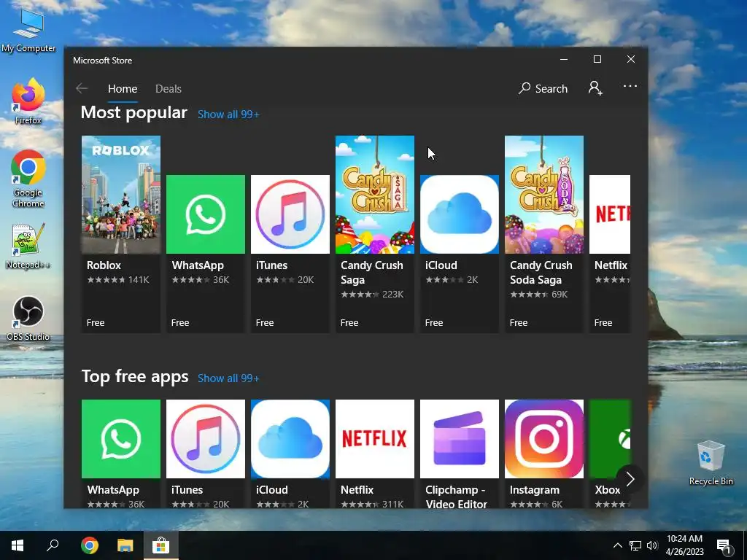The height and width of the screenshot is (560, 747).
Task: Open iCloud icon in Most popular row
Action: (x=460, y=214)
